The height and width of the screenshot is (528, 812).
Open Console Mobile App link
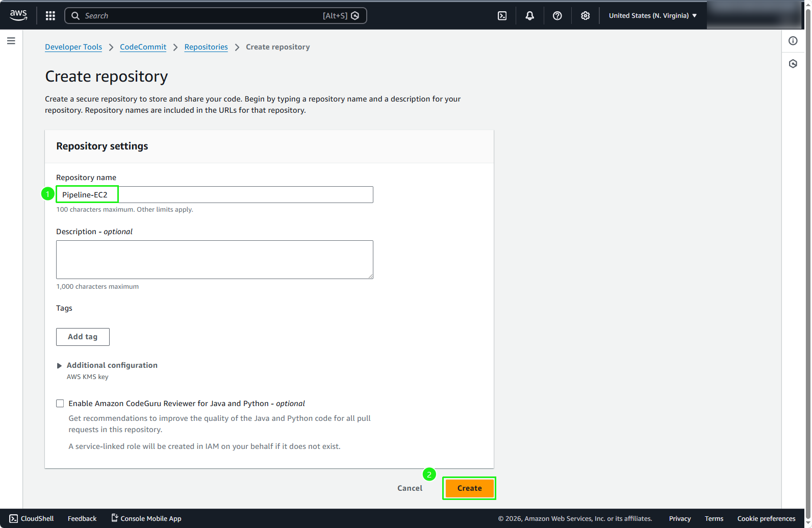(146, 518)
